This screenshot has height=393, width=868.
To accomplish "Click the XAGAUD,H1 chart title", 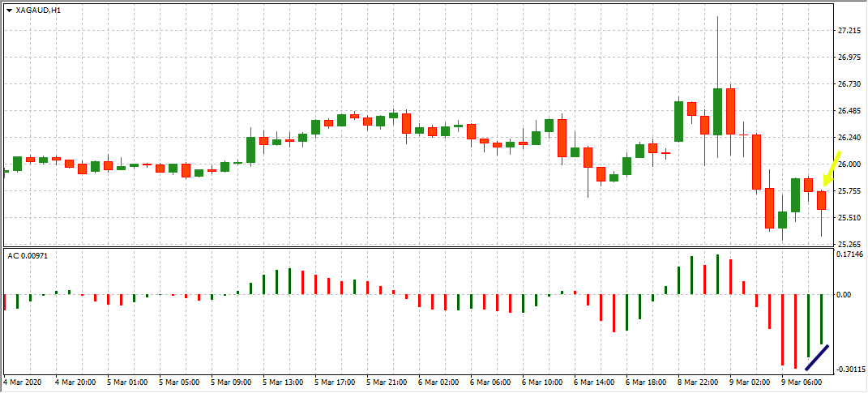I will coord(38,10).
